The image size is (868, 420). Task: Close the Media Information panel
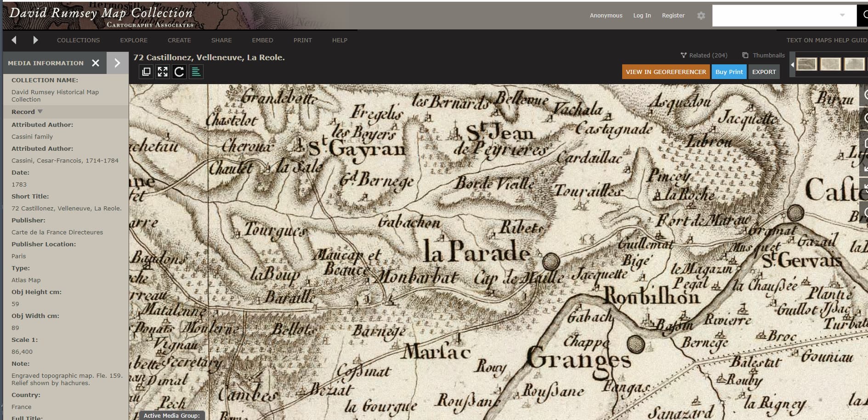pos(96,63)
